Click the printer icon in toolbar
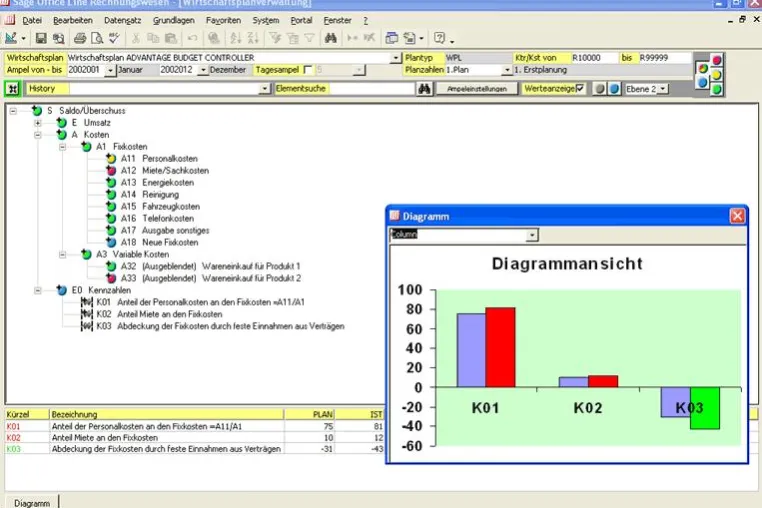Image resolution: width=762 pixels, height=508 pixels. (x=80, y=38)
